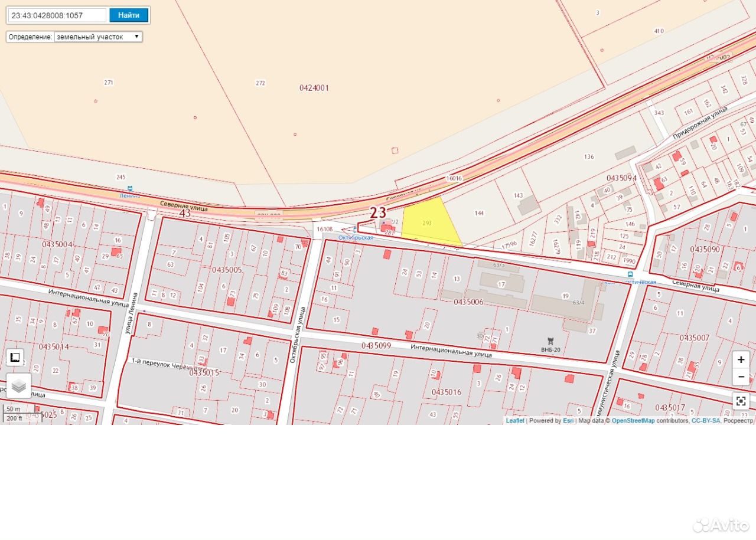Screen dimensions: 756x540
Task: Click parcel label 410
Action: tap(659, 31)
